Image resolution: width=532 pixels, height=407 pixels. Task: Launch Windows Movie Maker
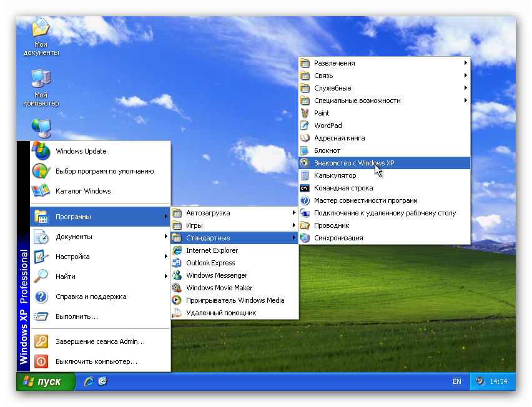click(219, 288)
